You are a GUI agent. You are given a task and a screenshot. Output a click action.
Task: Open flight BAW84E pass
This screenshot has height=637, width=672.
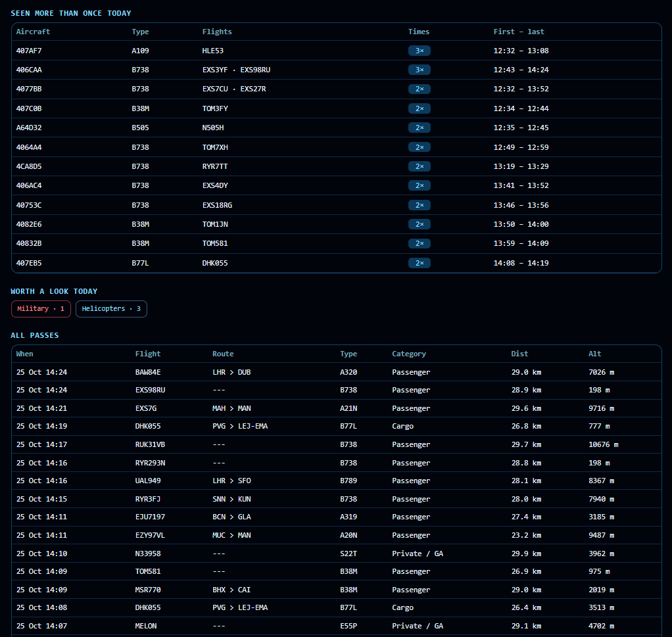point(337,372)
